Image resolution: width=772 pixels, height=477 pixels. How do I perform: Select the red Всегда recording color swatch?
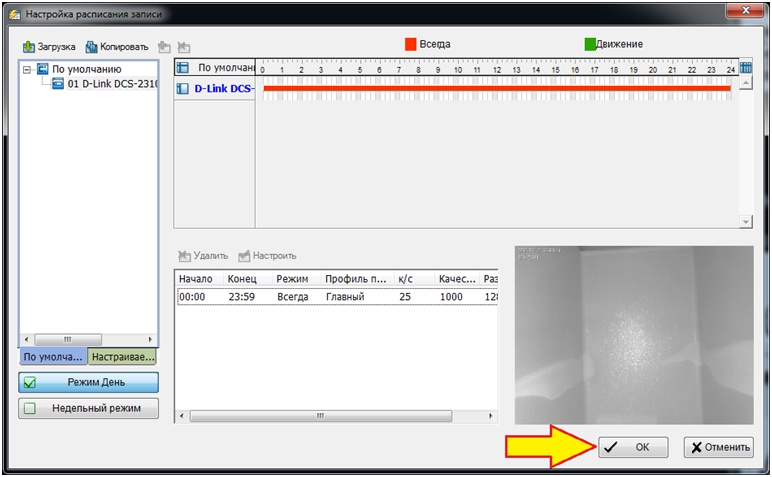tap(410, 45)
